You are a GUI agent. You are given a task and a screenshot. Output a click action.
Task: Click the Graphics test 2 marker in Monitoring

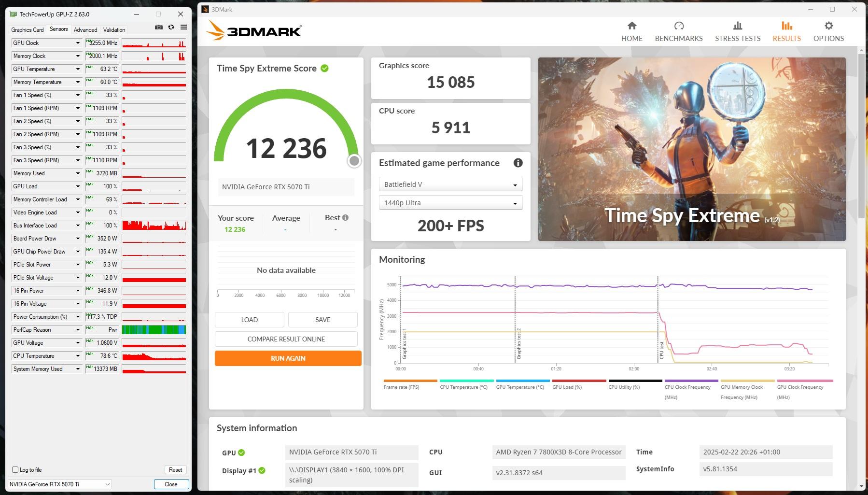pos(518,343)
